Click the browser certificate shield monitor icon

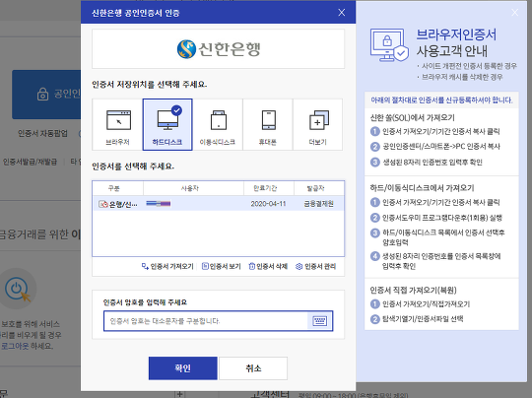[x=389, y=45]
